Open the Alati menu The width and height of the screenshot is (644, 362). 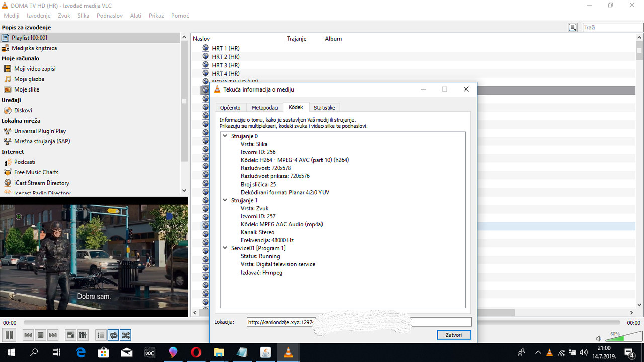[x=135, y=16]
